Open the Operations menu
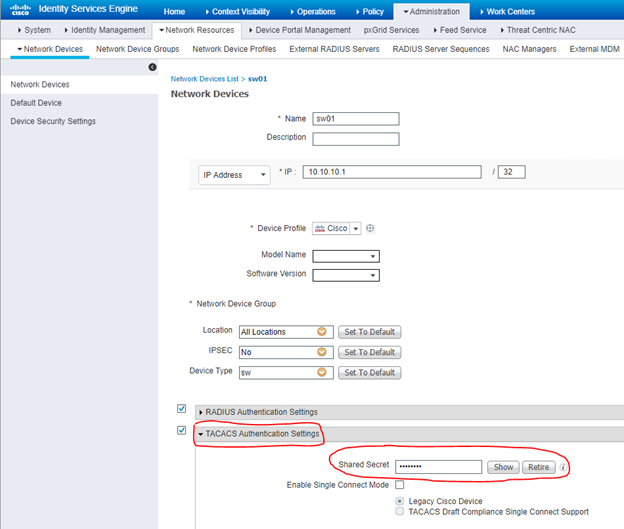The image size is (624, 529). [313, 12]
